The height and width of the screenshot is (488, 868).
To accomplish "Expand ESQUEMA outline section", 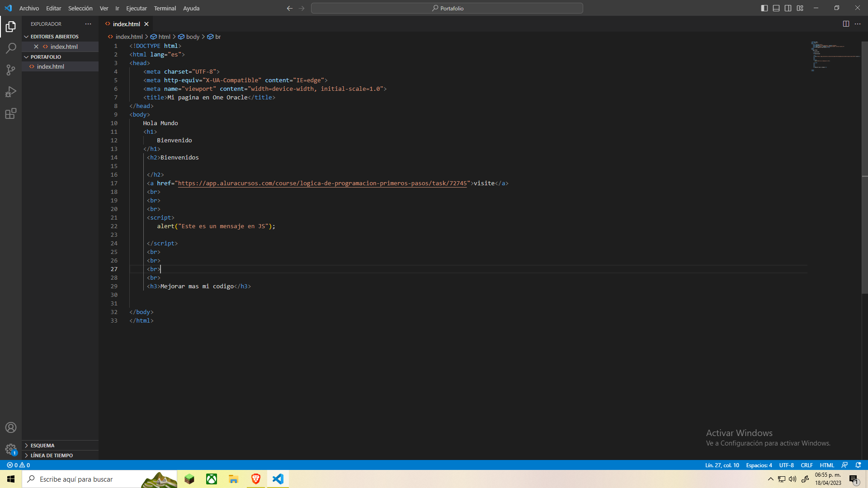I will point(60,446).
